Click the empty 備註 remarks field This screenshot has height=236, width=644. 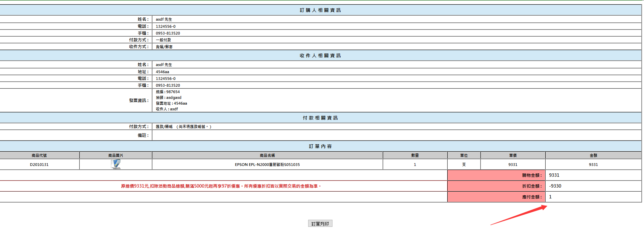(397, 135)
